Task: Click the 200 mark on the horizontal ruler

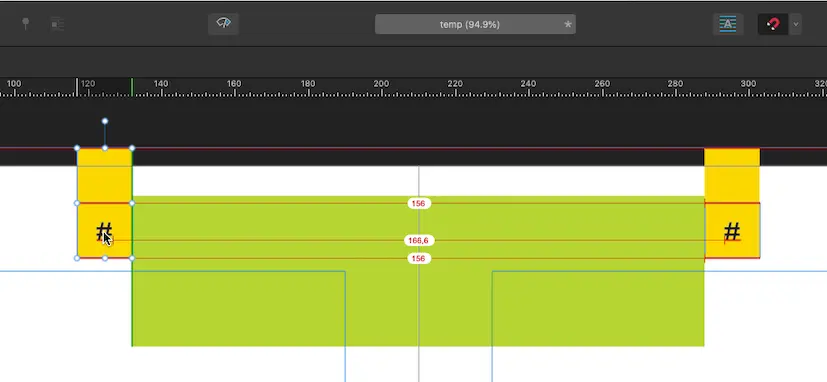Action: point(381,84)
